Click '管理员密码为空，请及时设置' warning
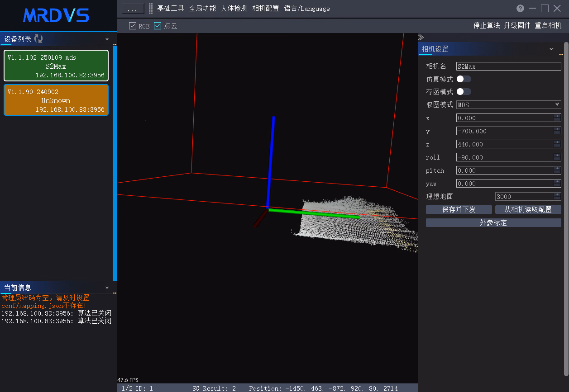 [x=45, y=298]
